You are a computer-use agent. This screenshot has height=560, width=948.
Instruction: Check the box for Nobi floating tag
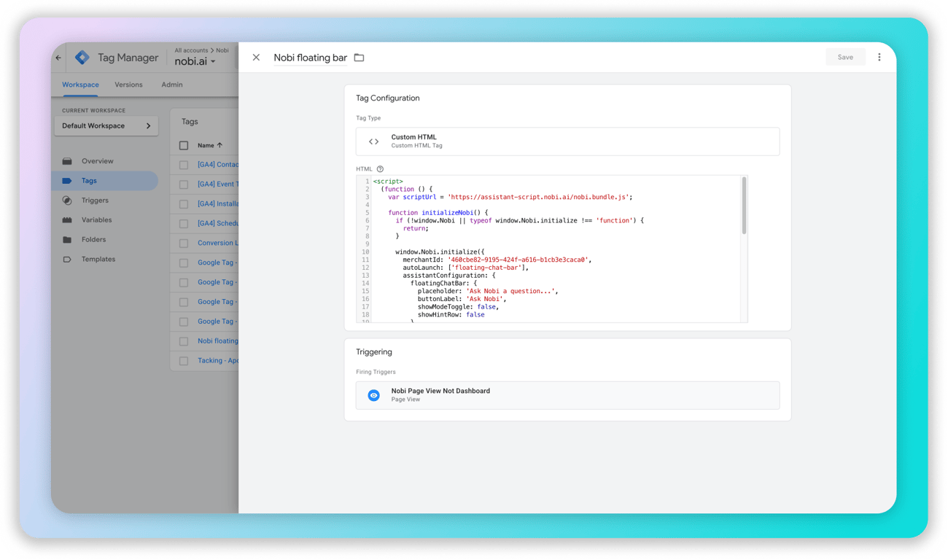click(x=184, y=341)
